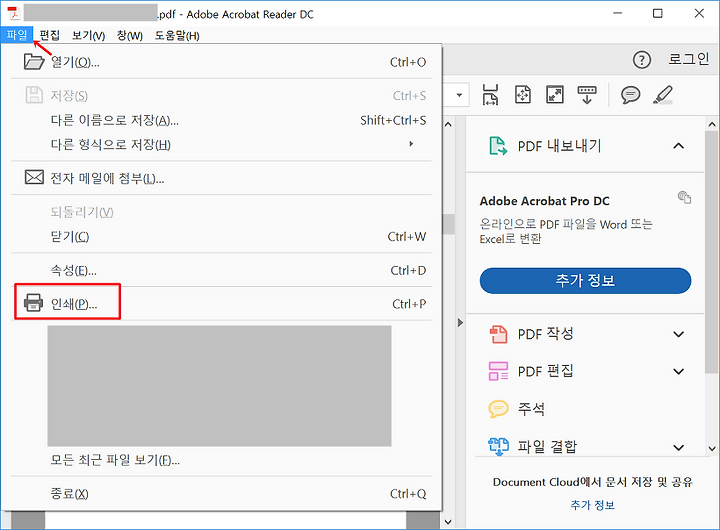The width and height of the screenshot is (720, 530).
Task: Click the Acrobat PDF icon in title bar
Action: [14, 13]
